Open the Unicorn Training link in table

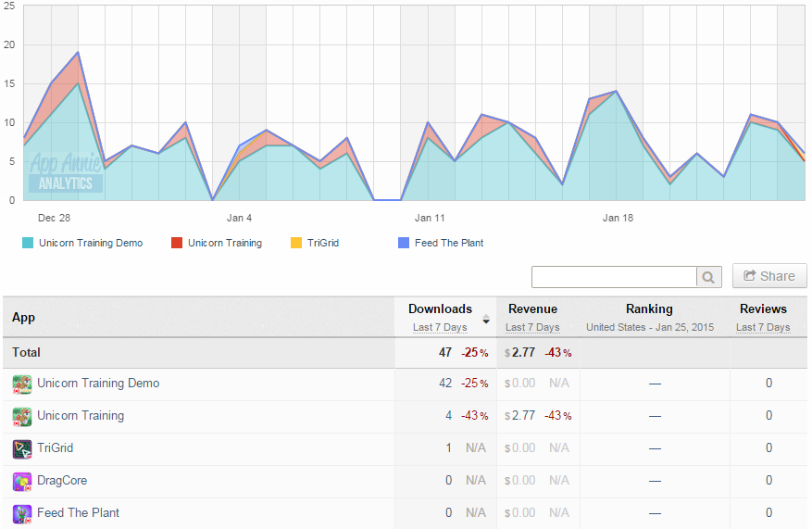pos(81,416)
